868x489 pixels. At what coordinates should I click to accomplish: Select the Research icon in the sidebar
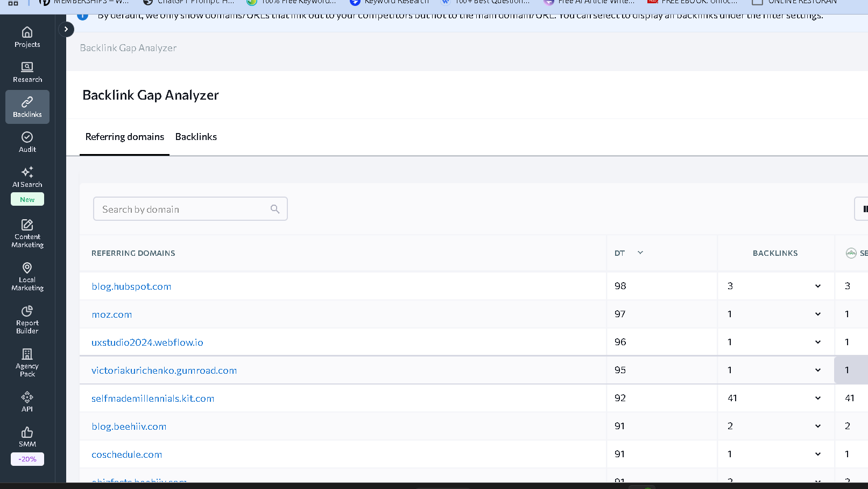[27, 72]
